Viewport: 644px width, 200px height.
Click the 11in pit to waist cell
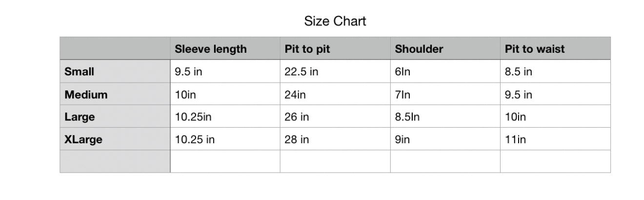pyautogui.click(x=555, y=139)
